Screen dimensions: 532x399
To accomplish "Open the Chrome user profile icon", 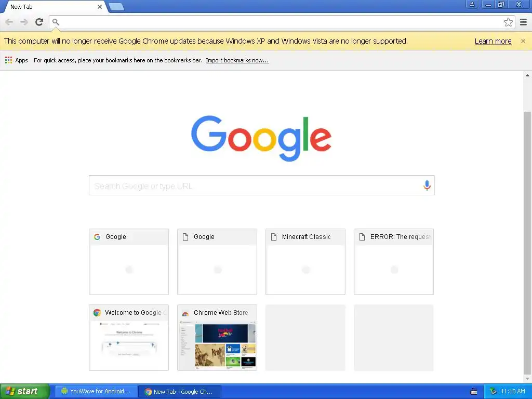I will click(472, 4).
